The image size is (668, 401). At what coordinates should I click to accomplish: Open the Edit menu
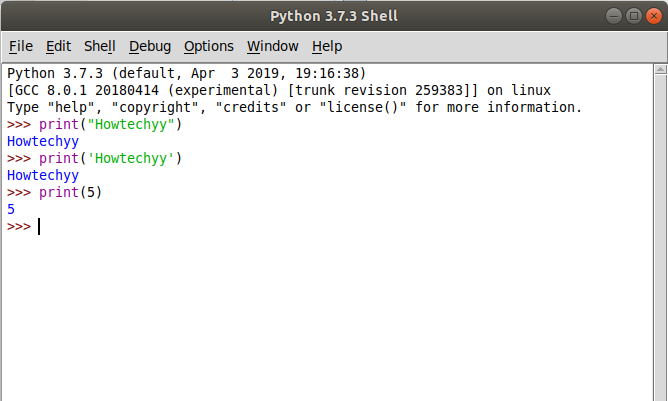(59, 46)
